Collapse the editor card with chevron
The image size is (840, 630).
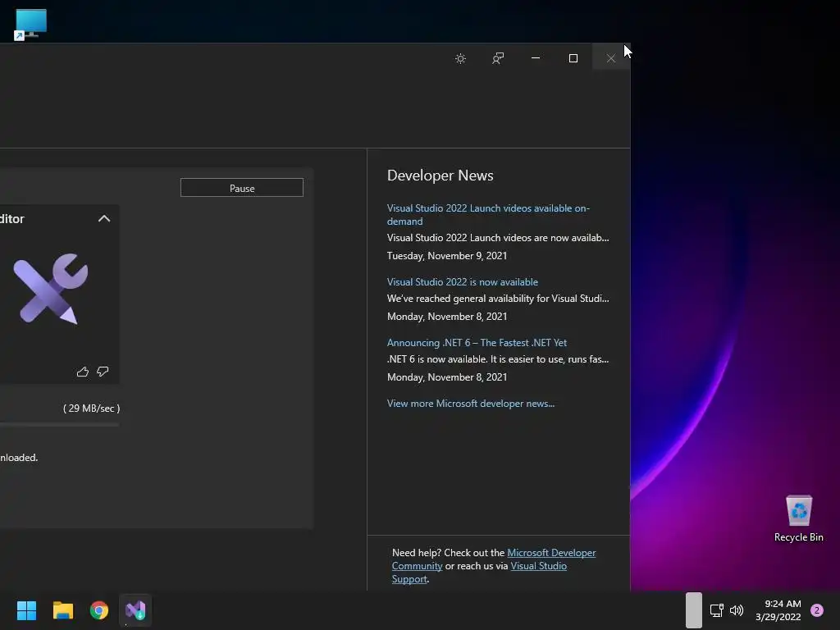(104, 218)
